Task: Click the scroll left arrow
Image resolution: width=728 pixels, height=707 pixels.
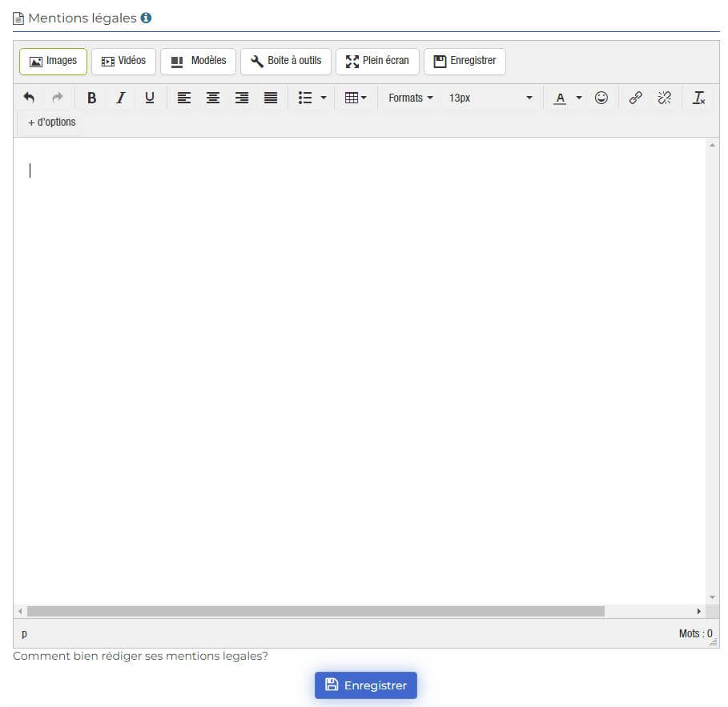Action: coord(20,612)
